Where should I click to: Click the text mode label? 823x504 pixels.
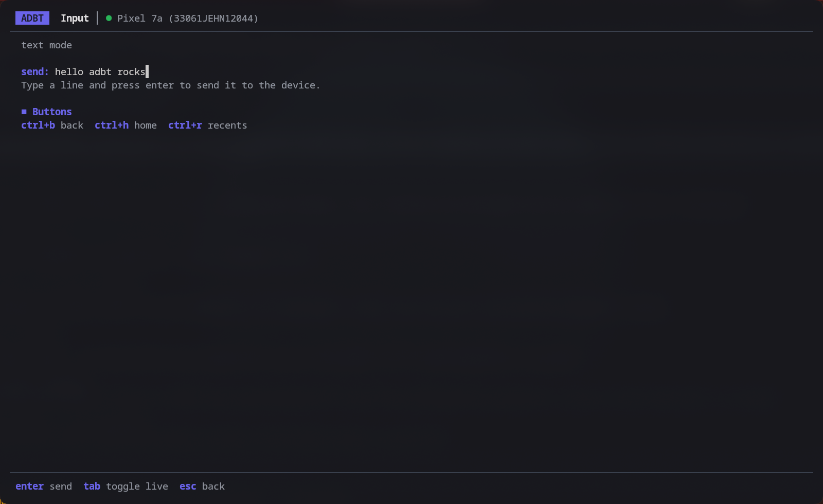(46, 45)
